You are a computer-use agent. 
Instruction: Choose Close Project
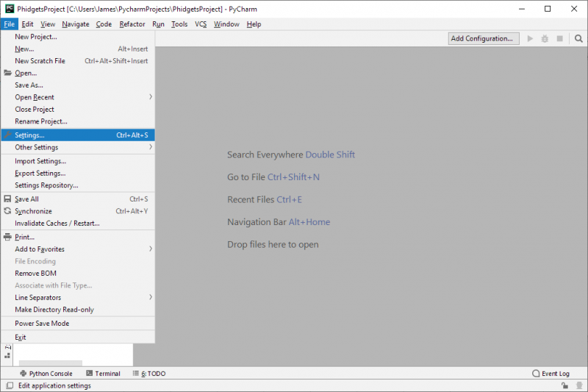click(78, 109)
